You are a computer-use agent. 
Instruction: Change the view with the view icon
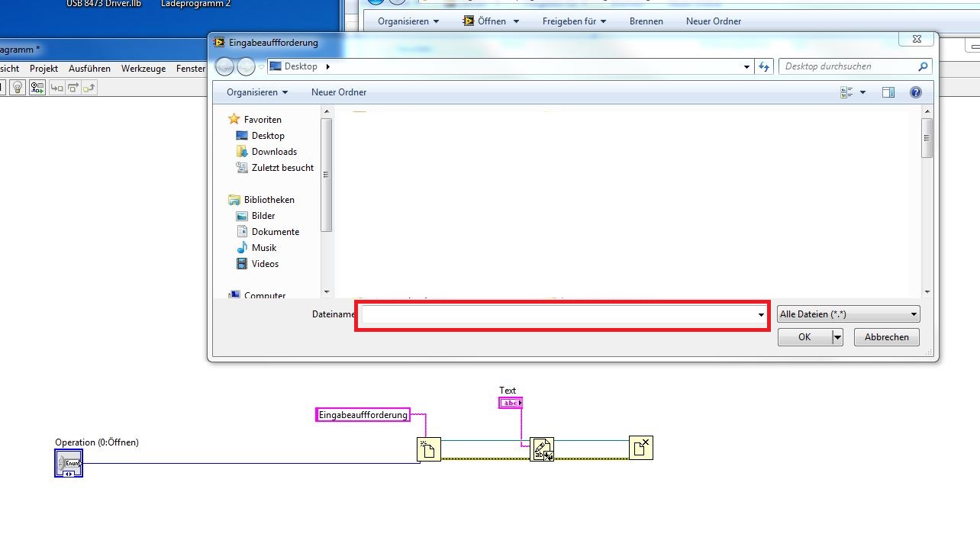(846, 92)
